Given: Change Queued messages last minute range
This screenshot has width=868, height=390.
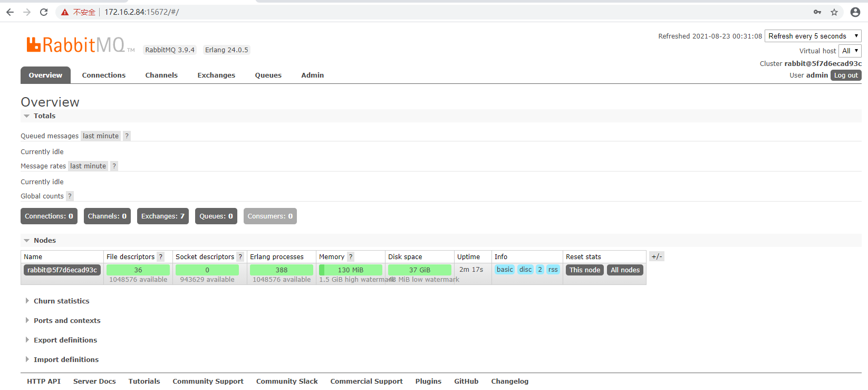Looking at the screenshot, I should coord(101,136).
